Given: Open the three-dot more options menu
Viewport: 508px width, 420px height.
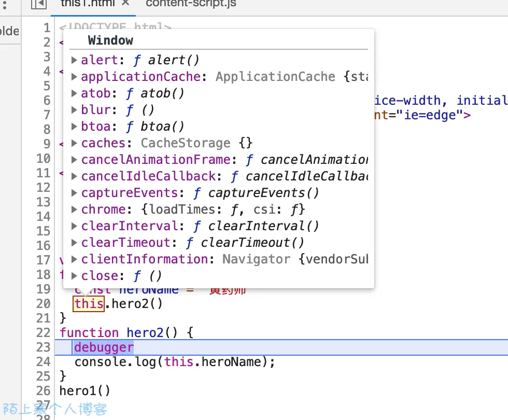Looking at the screenshot, I should point(4,4).
